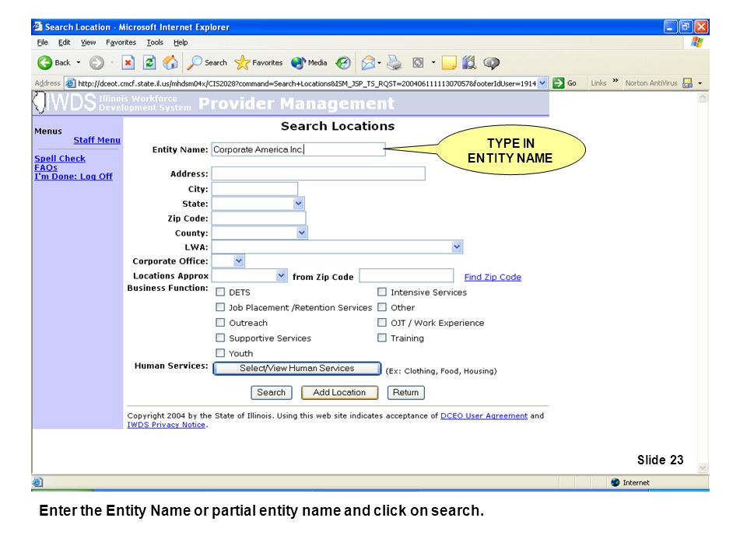Tick the Other checkbox
The height and width of the screenshot is (560, 747).
(381, 307)
